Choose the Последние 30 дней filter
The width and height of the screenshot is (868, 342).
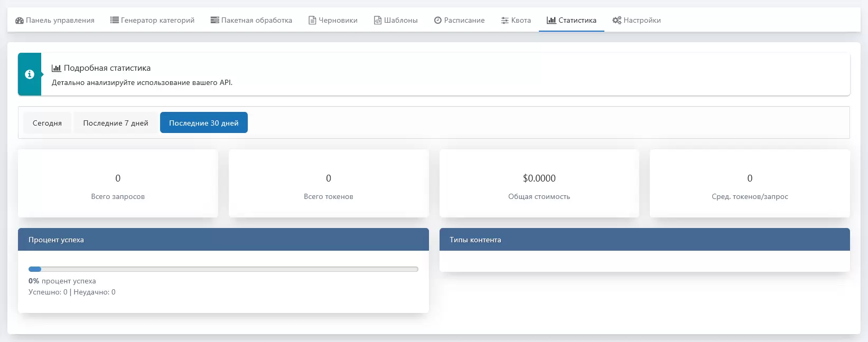pyautogui.click(x=203, y=123)
